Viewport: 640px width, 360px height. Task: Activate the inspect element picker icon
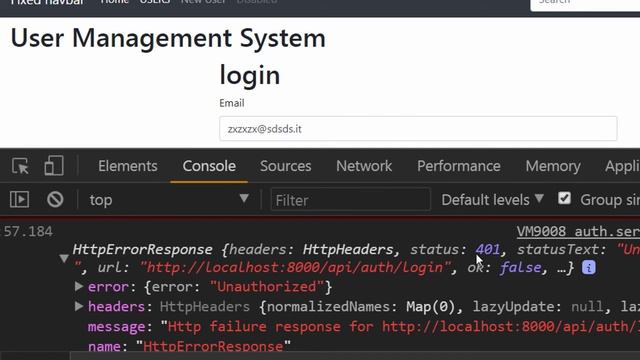(20, 166)
